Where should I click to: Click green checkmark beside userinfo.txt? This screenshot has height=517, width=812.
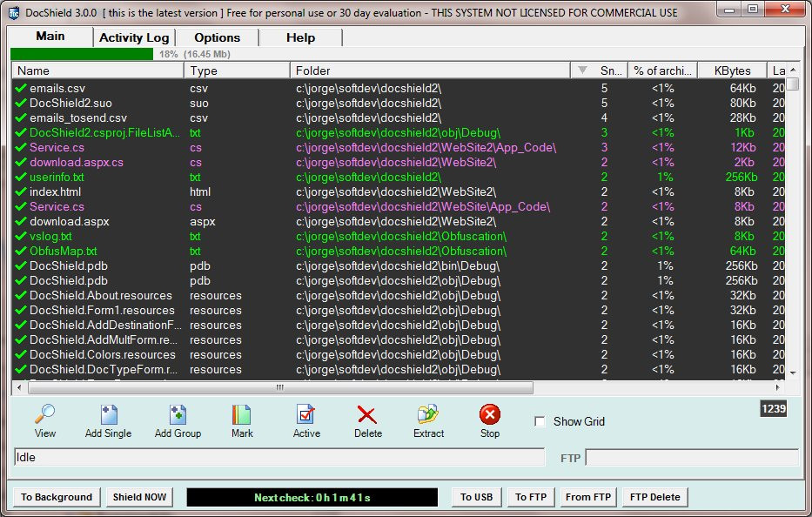(x=21, y=178)
